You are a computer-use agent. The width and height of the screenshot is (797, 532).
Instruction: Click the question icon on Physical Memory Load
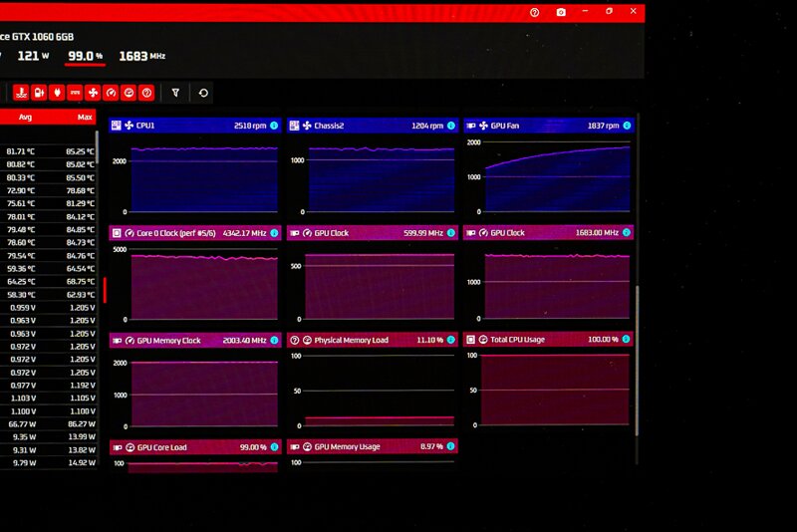point(294,340)
